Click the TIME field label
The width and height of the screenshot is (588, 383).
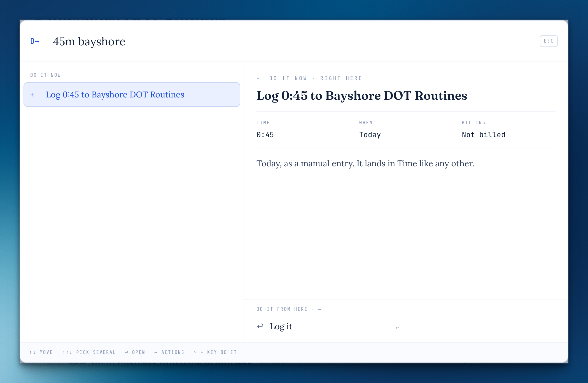click(x=263, y=123)
